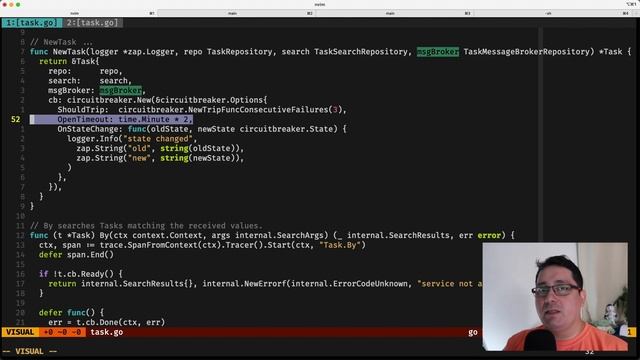Click the presenter webcam overlay
The image size is (640, 360).
pos(555,297)
